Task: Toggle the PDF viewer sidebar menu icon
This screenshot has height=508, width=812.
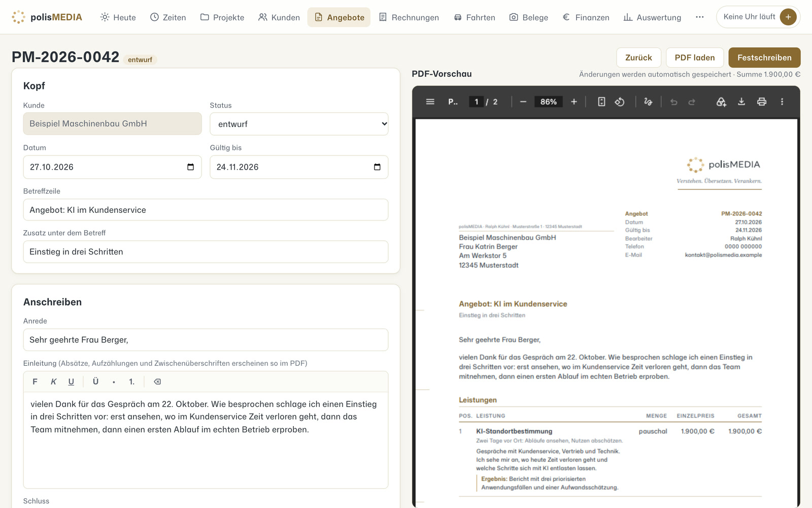Action: tap(430, 102)
